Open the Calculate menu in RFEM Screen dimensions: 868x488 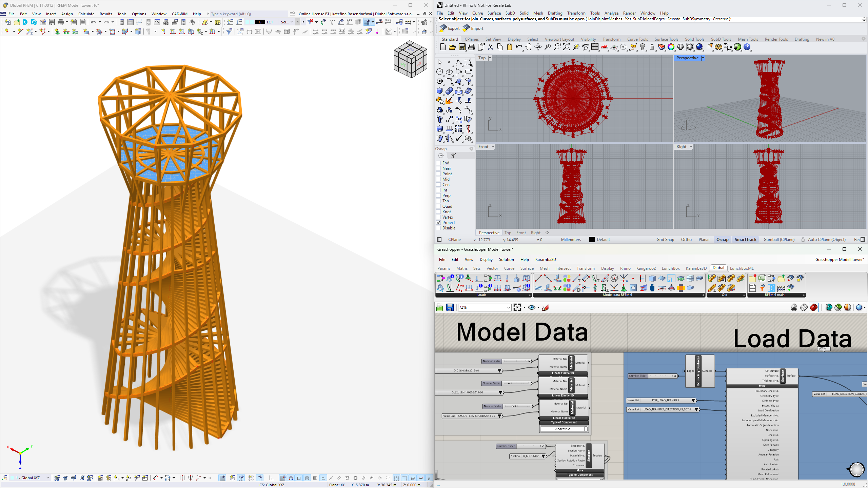[x=86, y=14]
